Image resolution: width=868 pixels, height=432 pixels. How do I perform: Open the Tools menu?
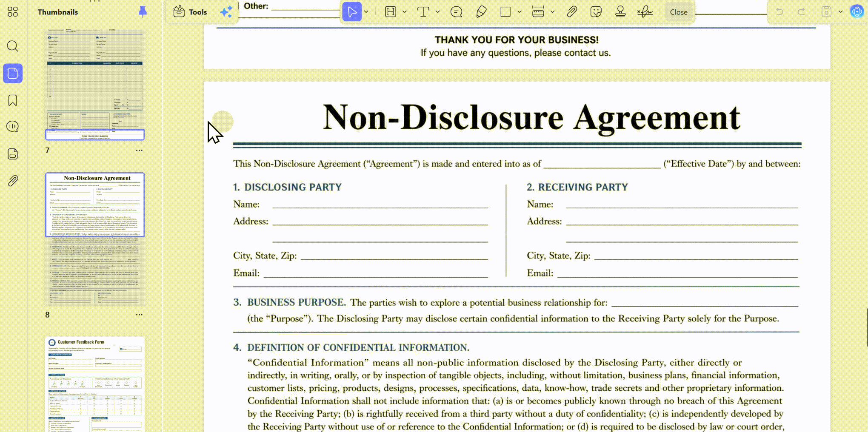tap(191, 12)
